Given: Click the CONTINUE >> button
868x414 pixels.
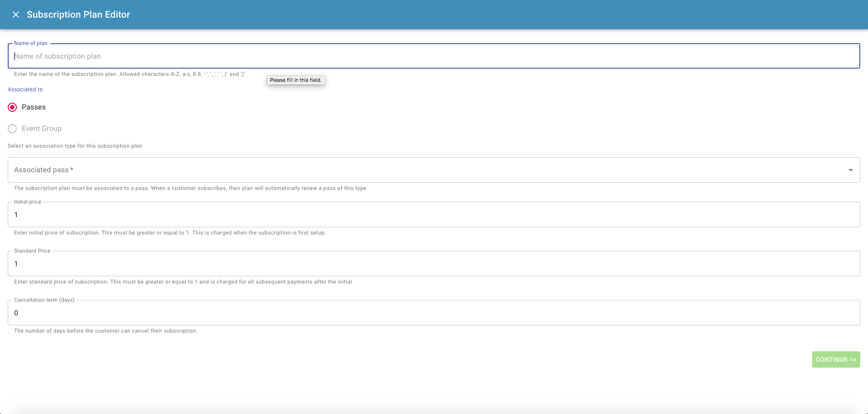Looking at the screenshot, I should pos(835,359).
